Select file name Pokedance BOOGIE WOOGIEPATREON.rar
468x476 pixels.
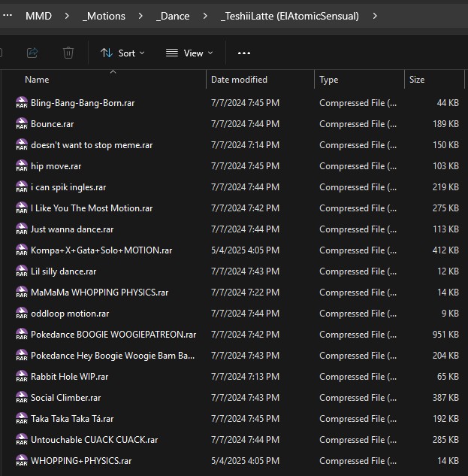click(x=113, y=334)
